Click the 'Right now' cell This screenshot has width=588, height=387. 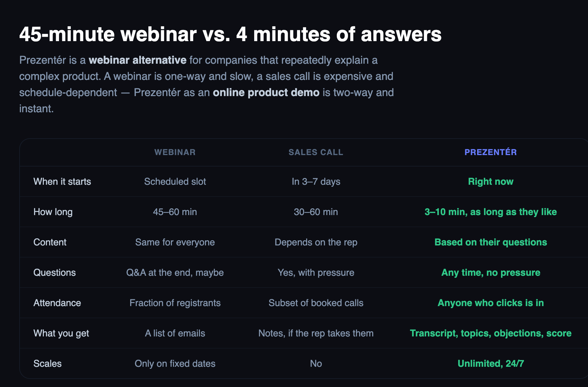[x=491, y=181]
